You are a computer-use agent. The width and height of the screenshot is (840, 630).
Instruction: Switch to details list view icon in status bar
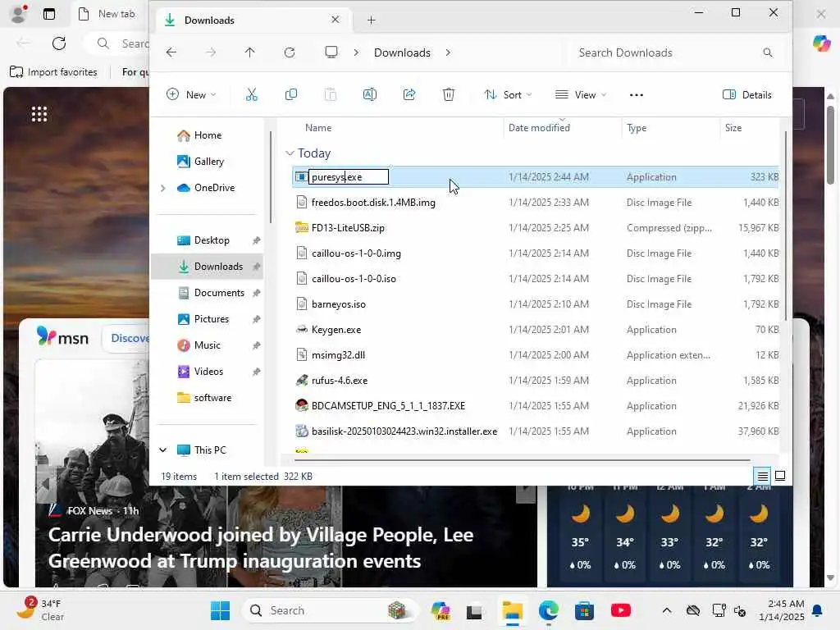coord(762,476)
